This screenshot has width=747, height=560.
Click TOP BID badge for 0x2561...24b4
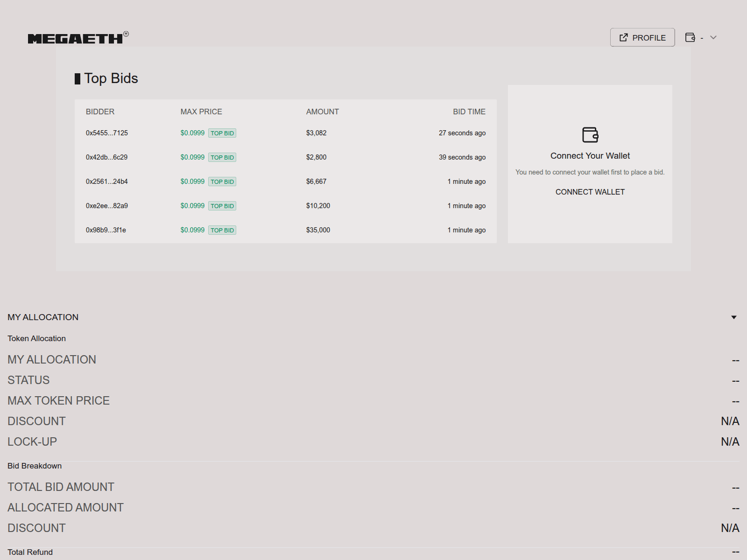[222, 182]
